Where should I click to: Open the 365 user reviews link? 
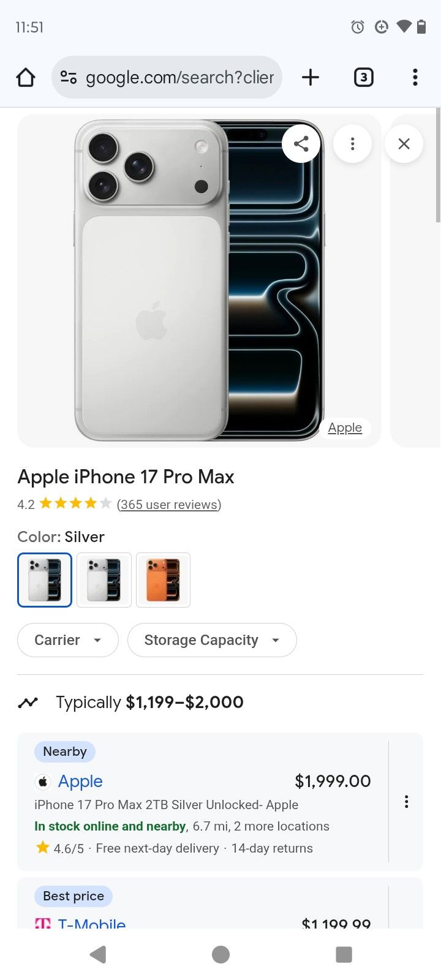point(169,505)
